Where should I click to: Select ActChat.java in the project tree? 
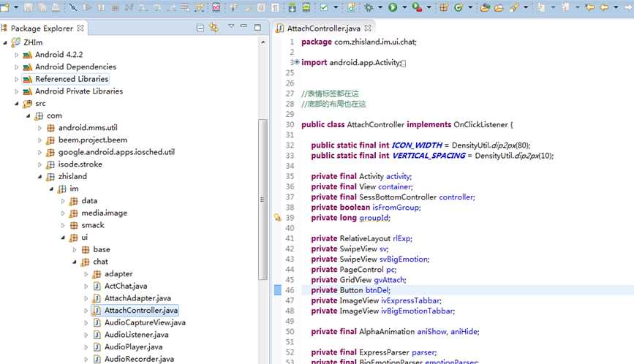[x=125, y=286]
